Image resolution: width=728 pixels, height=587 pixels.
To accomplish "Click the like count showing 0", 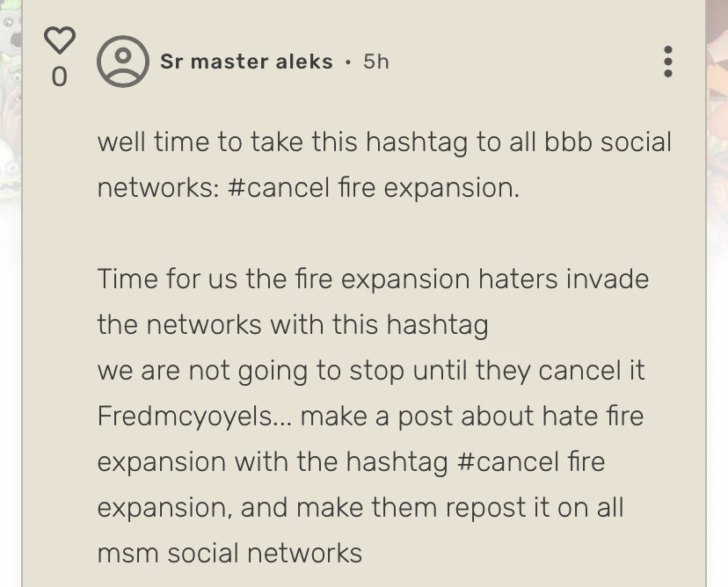I will pos(59,77).
